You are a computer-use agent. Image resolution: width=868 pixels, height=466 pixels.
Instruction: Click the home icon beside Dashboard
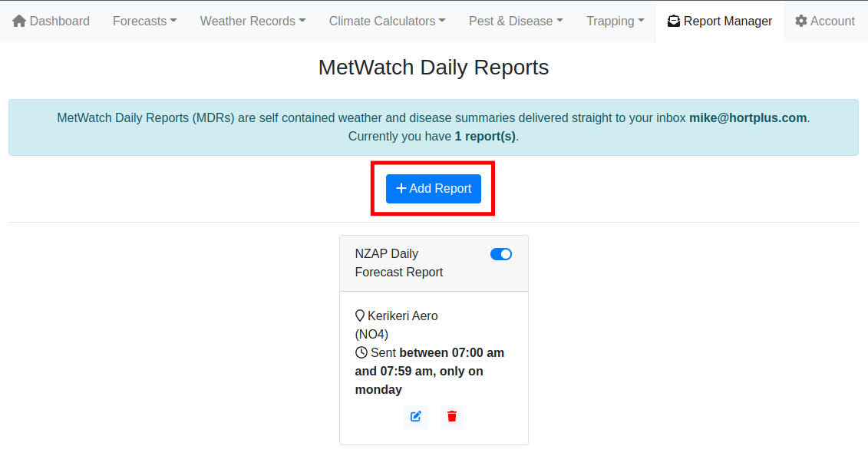19,21
